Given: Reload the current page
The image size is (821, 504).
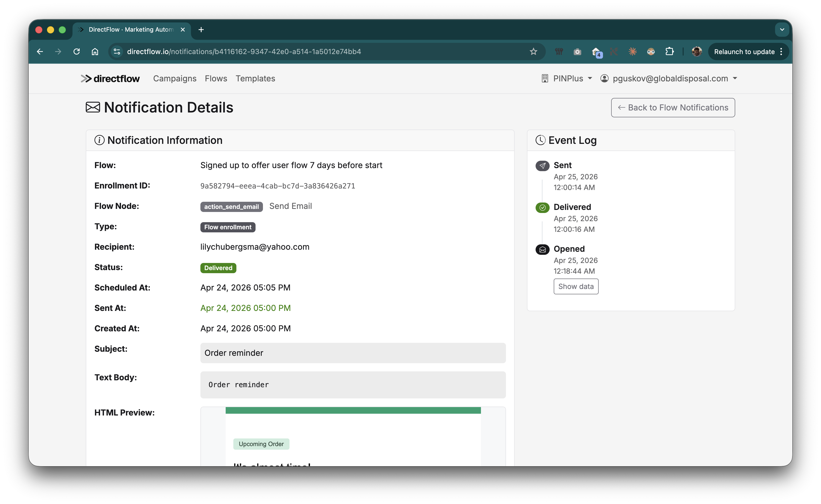Looking at the screenshot, I should tap(77, 52).
